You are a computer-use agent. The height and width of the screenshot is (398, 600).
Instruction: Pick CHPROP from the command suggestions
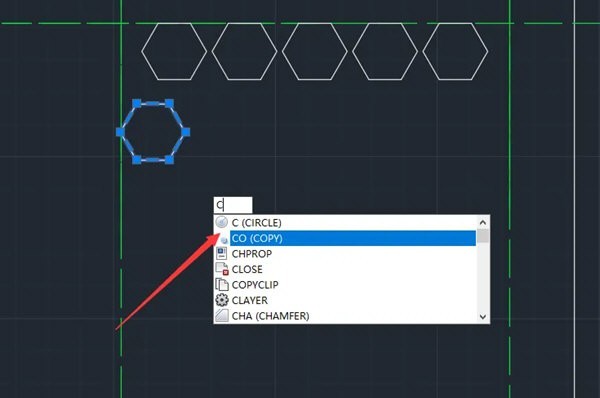(x=345, y=254)
